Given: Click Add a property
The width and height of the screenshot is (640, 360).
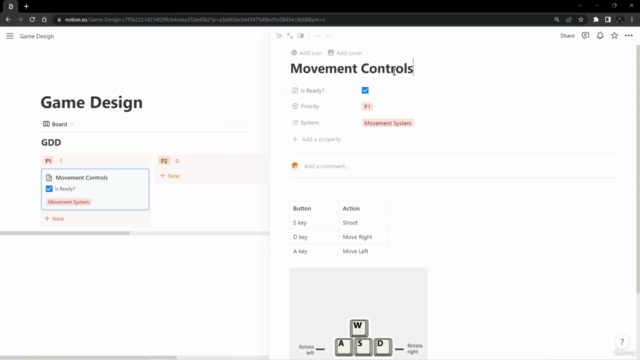Looking at the screenshot, I should tap(316, 139).
